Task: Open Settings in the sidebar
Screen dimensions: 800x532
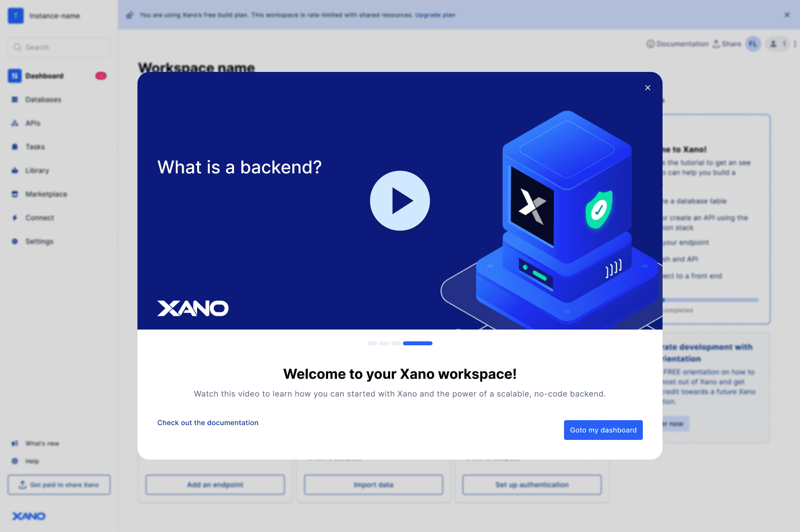Action: [39, 241]
